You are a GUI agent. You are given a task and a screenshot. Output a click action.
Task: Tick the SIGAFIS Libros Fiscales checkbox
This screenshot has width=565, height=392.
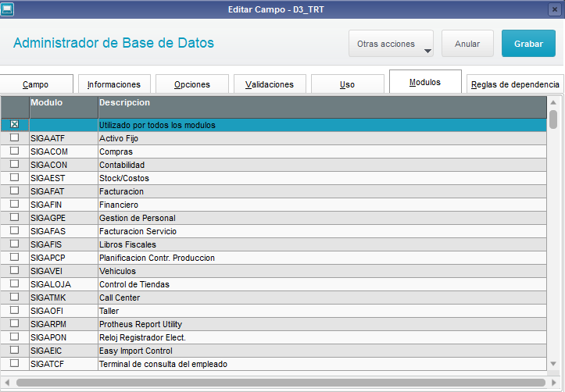point(14,244)
